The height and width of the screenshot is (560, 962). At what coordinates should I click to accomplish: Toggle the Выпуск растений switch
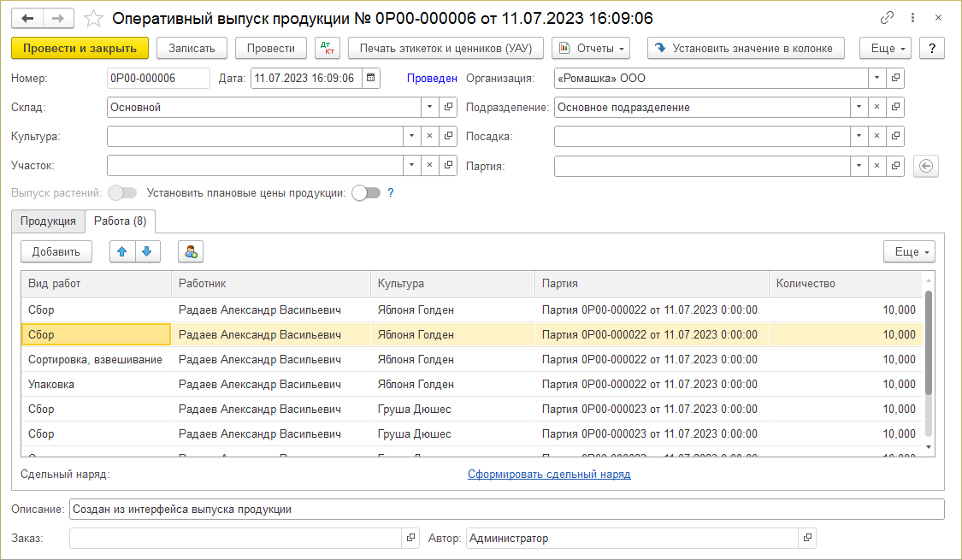pos(122,193)
